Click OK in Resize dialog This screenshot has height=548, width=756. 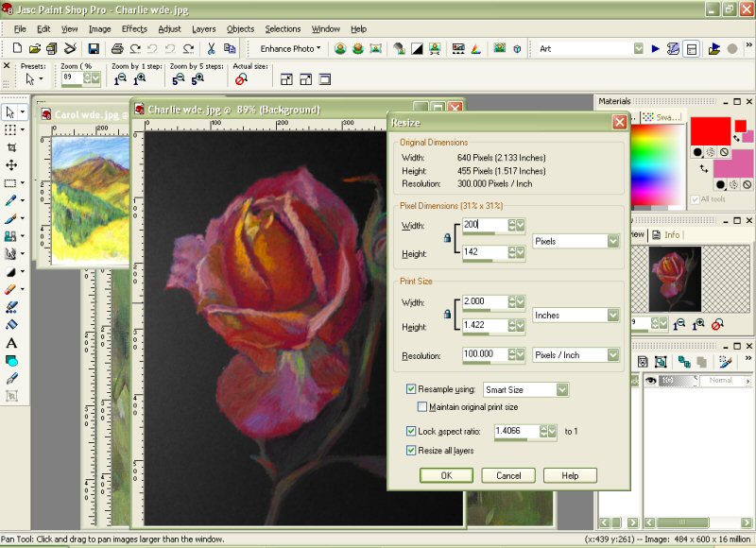(446, 475)
